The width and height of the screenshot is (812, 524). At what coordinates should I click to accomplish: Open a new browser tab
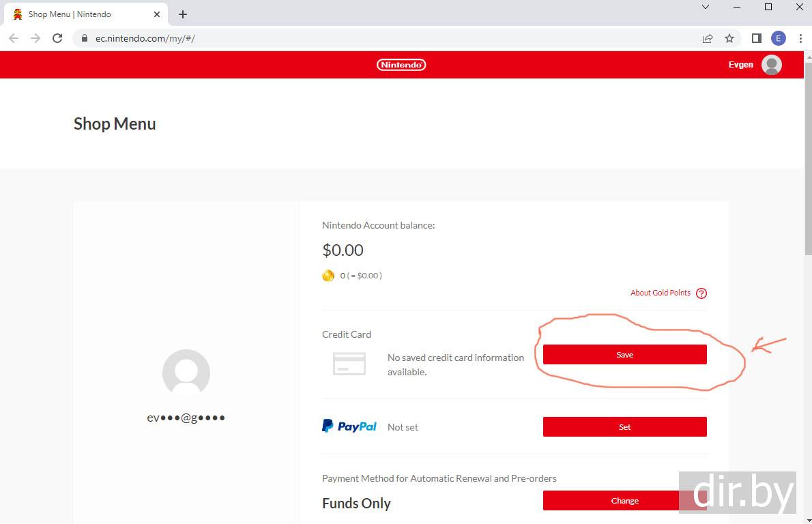[x=183, y=14]
